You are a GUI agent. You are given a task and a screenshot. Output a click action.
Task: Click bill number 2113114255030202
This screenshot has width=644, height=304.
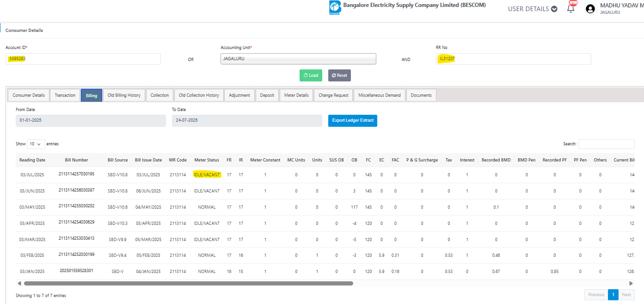tap(76, 206)
